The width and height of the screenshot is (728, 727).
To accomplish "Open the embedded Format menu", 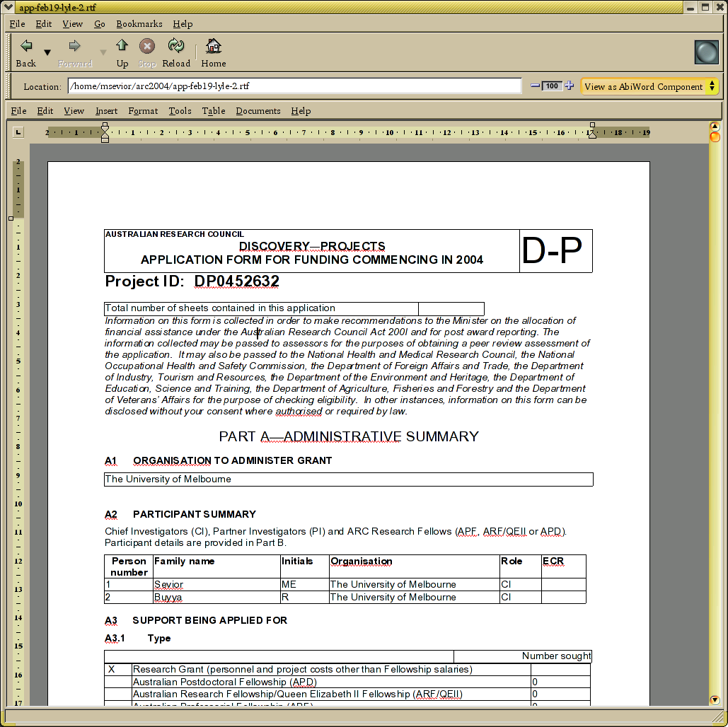I will [x=143, y=111].
